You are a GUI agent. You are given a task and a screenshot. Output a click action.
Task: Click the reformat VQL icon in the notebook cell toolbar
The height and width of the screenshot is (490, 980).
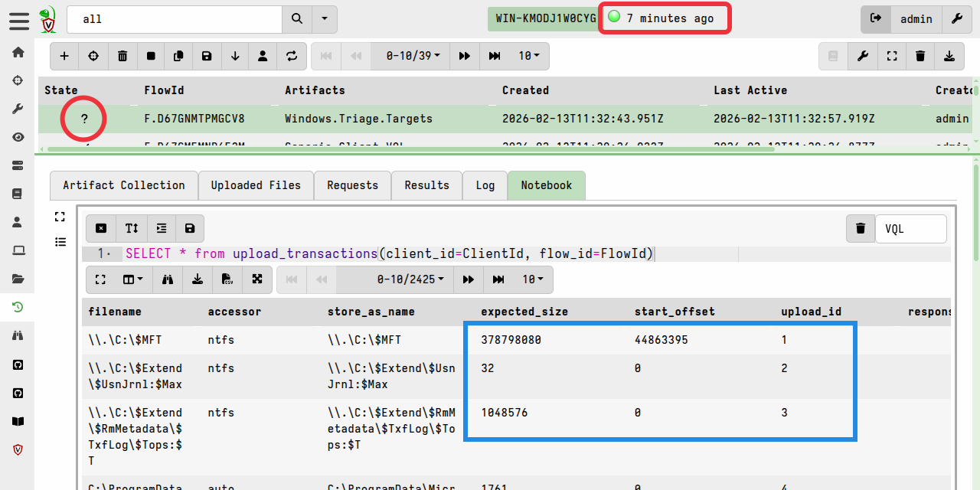coord(161,228)
